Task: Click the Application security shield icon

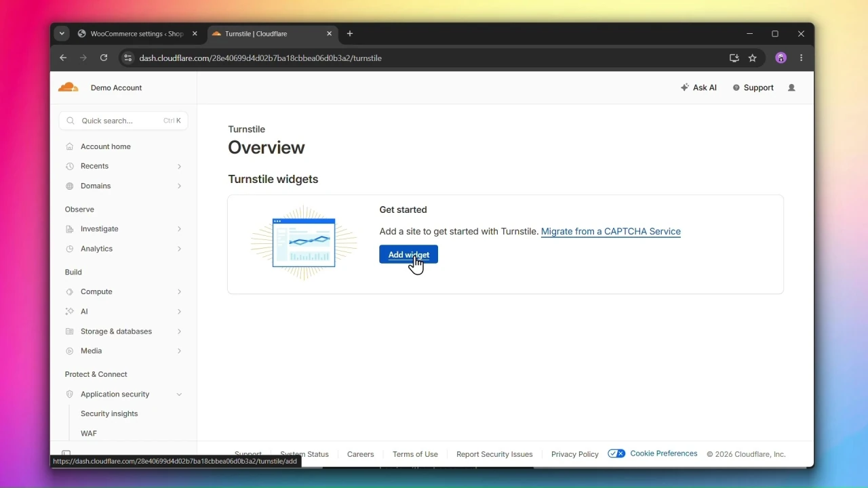Action: point(69,394)
